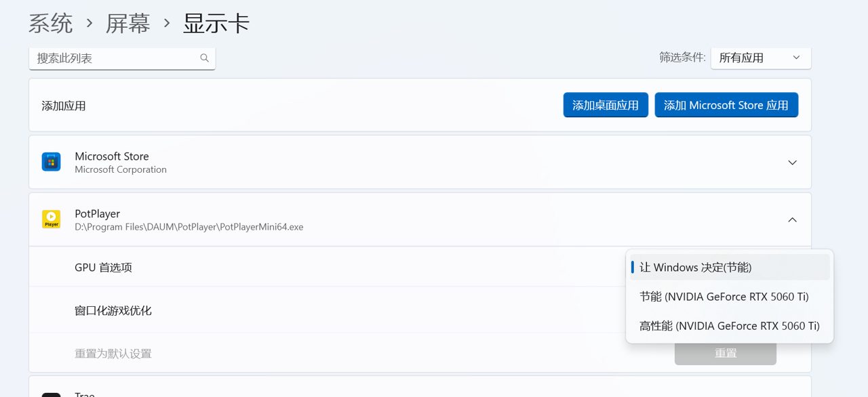The image size is (868, 397).
Task: Click 添加 Microsoft Store 应用 button
Action: click(x=726, y=105)
